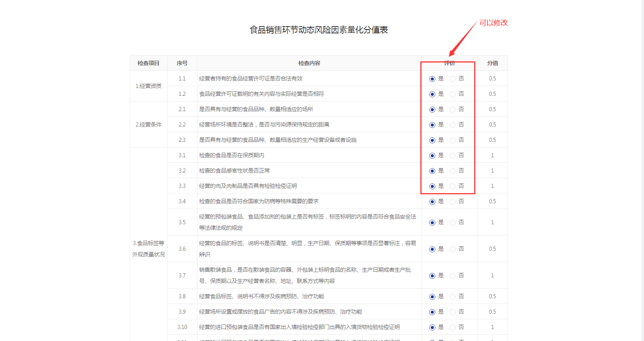Choose '否' for item 3.7 bulk food labeling
644x341 pixels.
click(453, 276)
